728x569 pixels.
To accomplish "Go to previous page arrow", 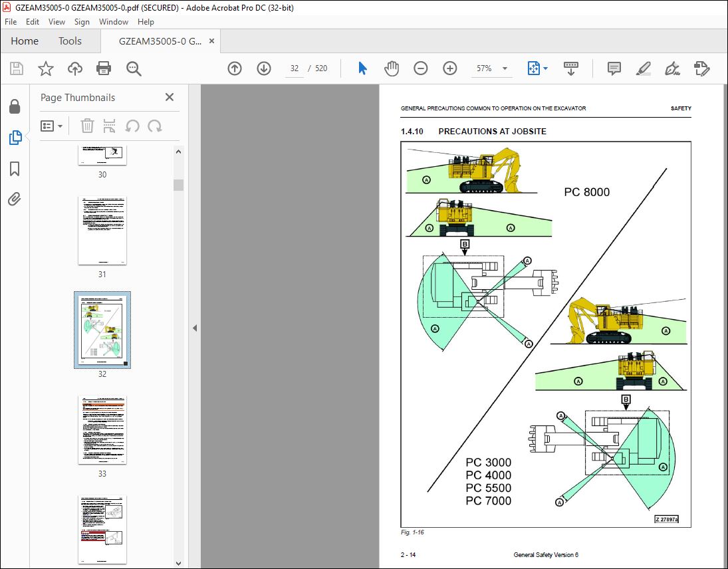I will pos(235,68).
